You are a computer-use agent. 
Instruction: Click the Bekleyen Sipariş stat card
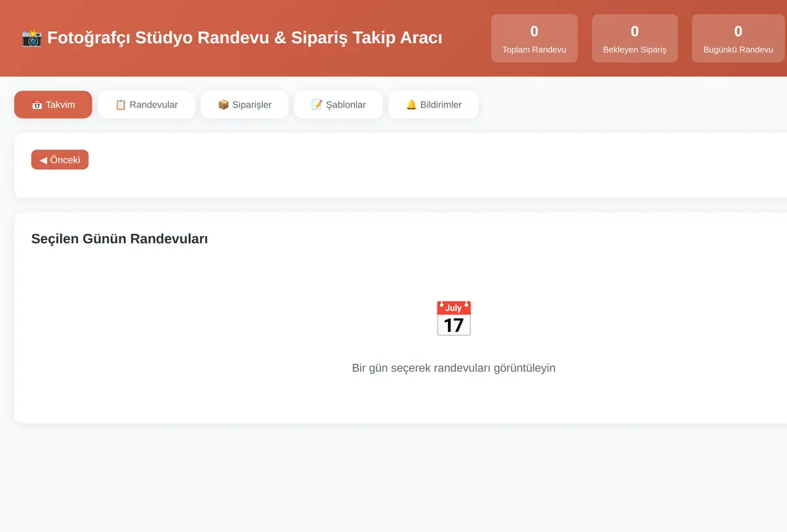pyautogui.click(x=635, y=39)
